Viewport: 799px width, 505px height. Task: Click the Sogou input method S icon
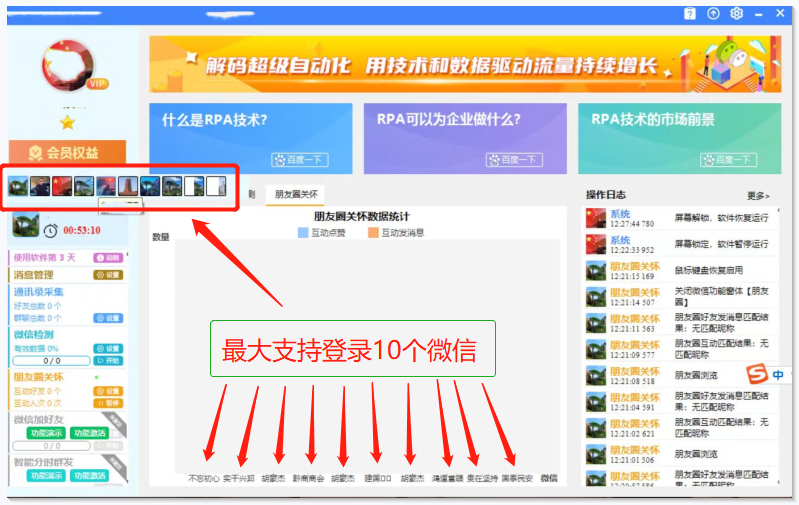pyautogui.click(x=756, y=374)
